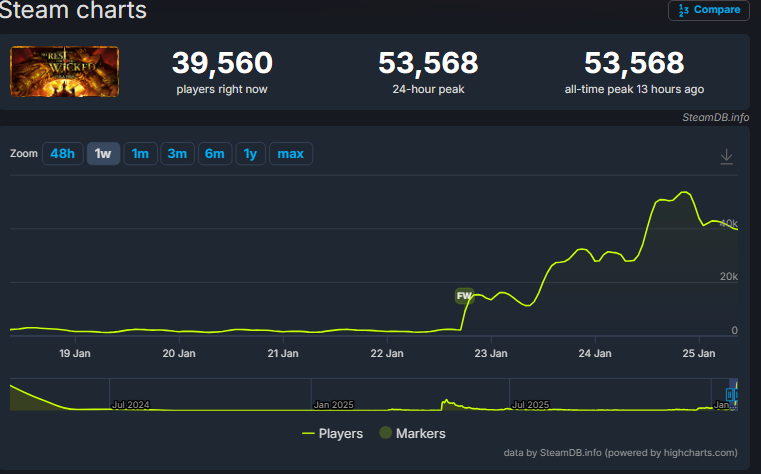This screenshot has height=474, width=761.
Task: Click the 19 Jan axis label
Action: tap(75, 353)
